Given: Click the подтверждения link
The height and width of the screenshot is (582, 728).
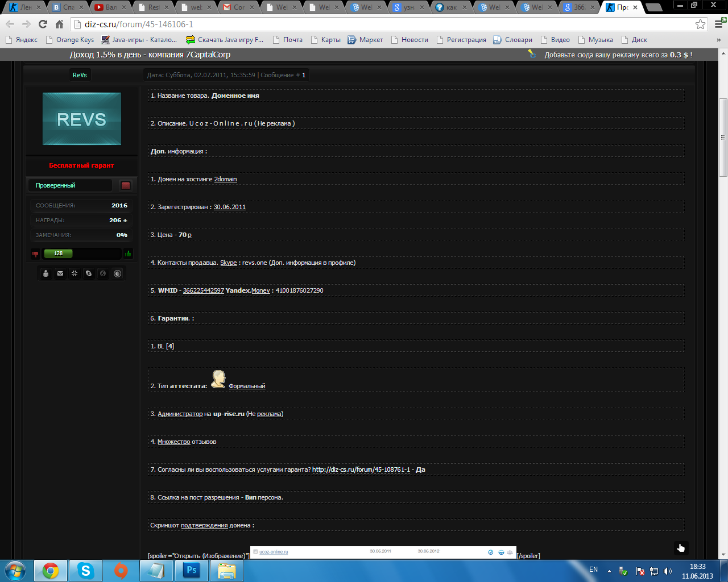Looking at the screenshot, I should tap(204, 525).
